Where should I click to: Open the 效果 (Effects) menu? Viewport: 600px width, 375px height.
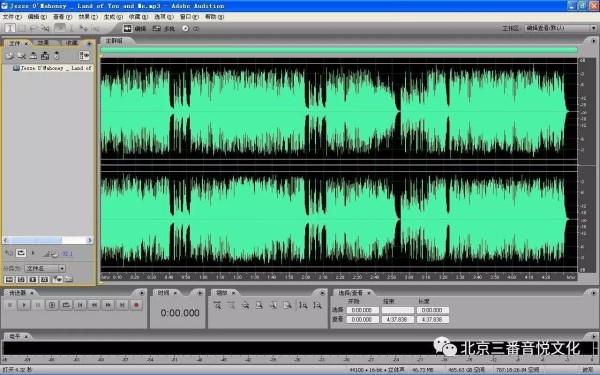[88, 17]
